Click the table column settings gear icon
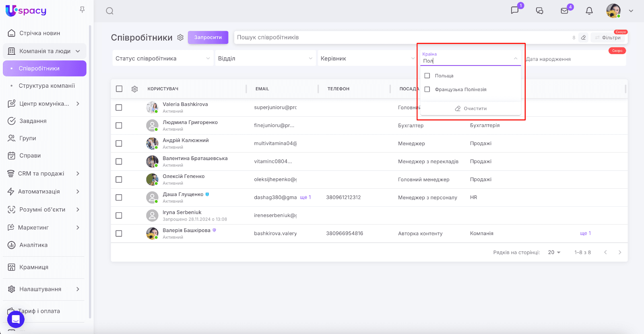644x334 pixels. [x=135, y=89]
